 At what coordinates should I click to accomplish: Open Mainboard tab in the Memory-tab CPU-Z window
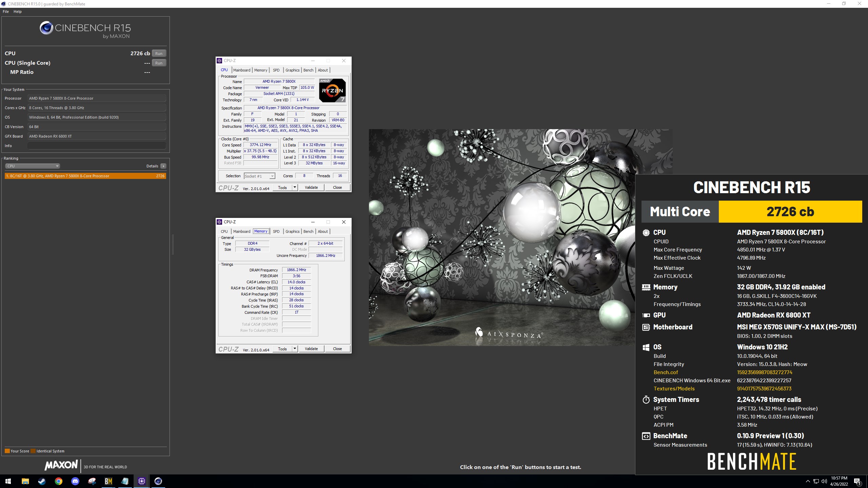(x=242, y=231)
